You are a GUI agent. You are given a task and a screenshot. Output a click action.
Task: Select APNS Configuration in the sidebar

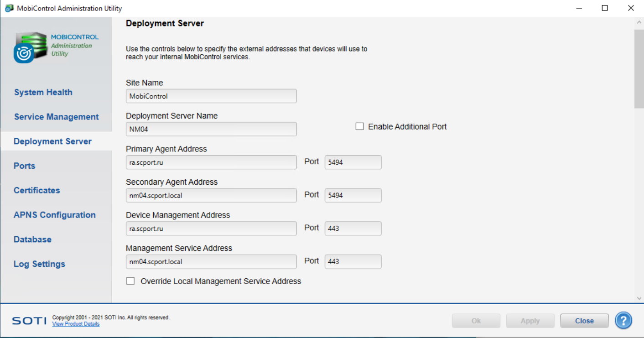54,215
